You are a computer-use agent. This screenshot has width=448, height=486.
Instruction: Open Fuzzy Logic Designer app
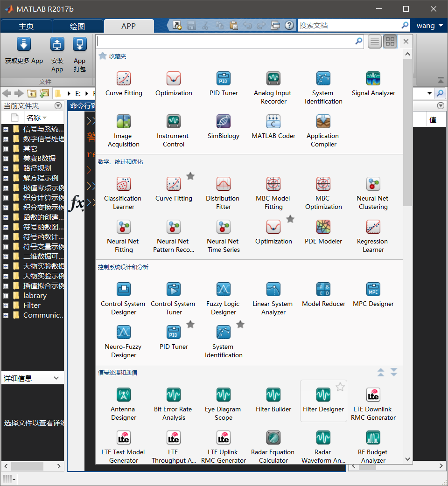[224, 299]
